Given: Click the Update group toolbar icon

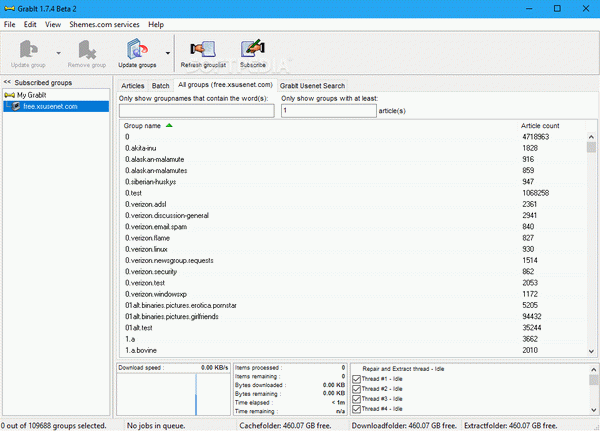Looking at the screenshot, I should (x=28, y=49).
